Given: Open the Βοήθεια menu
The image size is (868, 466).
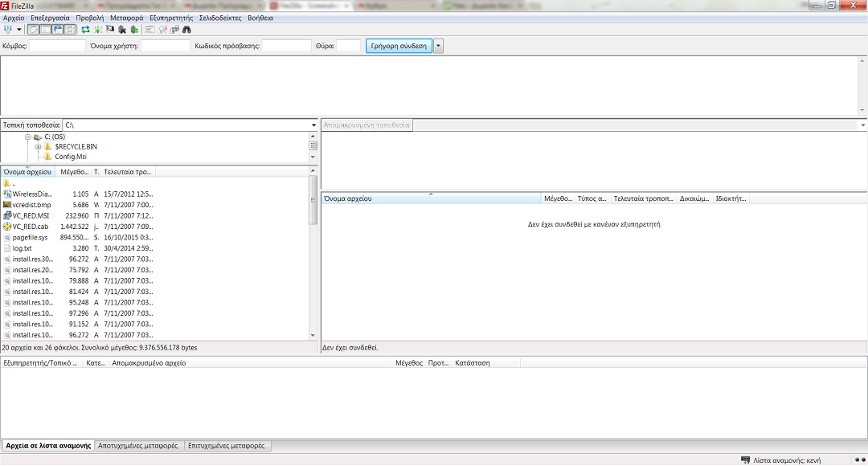Looking at the screenshot, I should tap(260, 18).
